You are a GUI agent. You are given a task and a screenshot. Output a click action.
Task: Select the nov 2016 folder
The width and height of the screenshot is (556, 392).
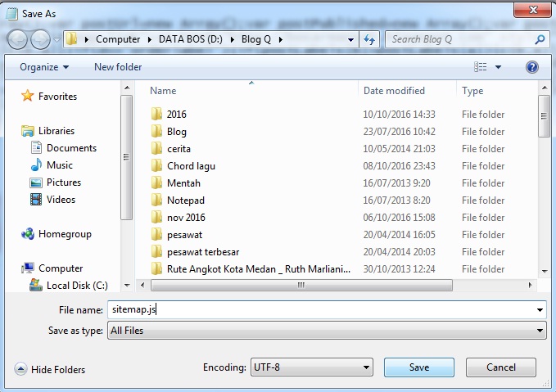(x=186, y=217)
